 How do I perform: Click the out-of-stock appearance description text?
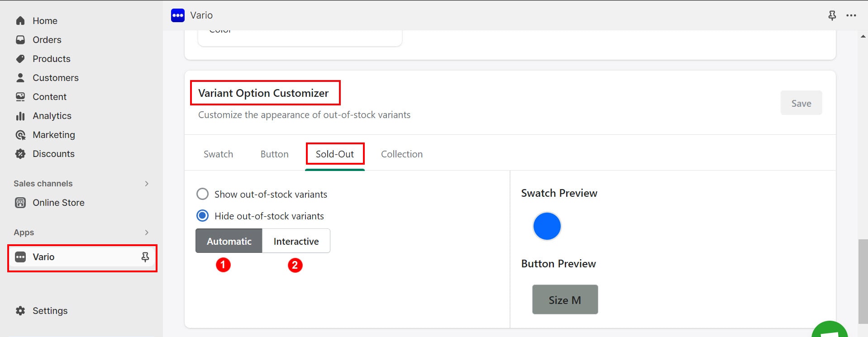(304, 115)
